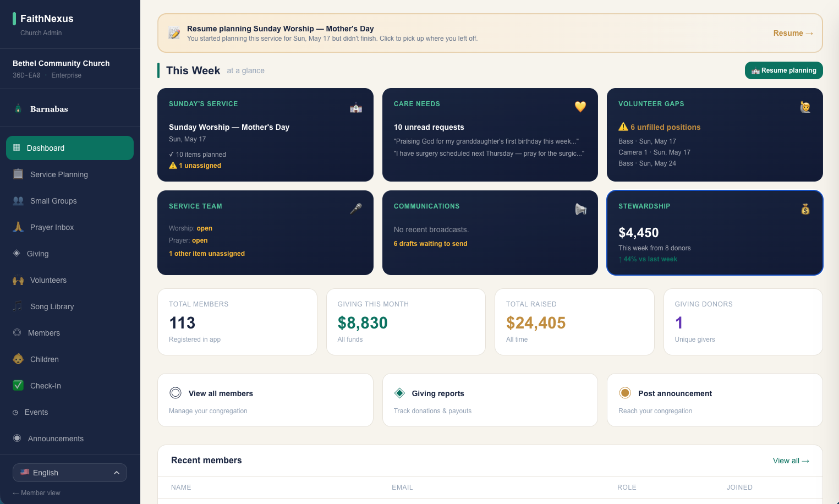Screen dimensions: 839x504
Task: Open the Stewardship card
Action: click(x=715, y=233)
